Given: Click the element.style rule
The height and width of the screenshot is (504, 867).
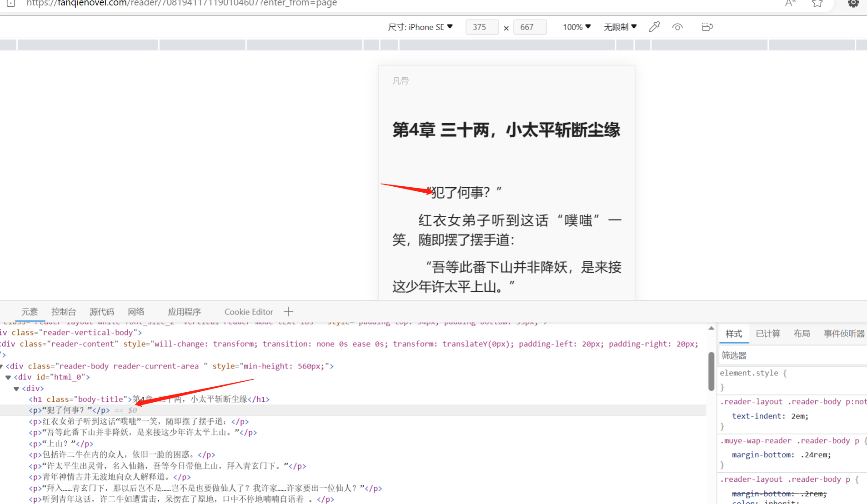Looking at the screenshot, I should coord(753,373).
